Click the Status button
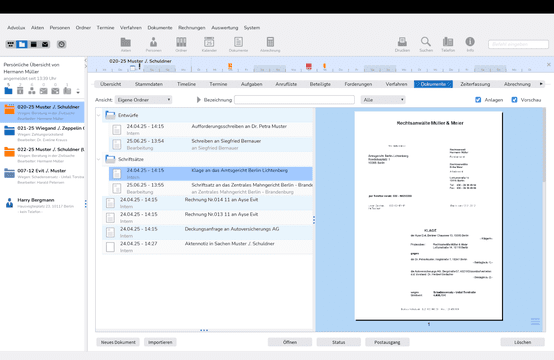The width and height of the screenshot is (554, 360). pos(338,342)
